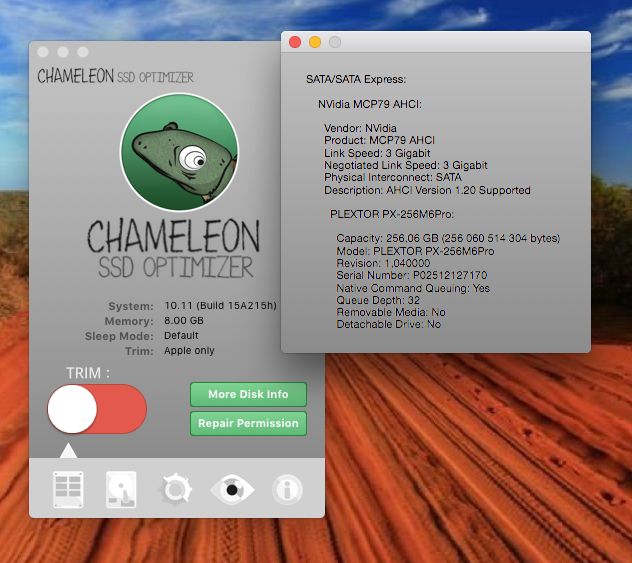Click the 'Revision: 1.040000' line

pos(383,263)
